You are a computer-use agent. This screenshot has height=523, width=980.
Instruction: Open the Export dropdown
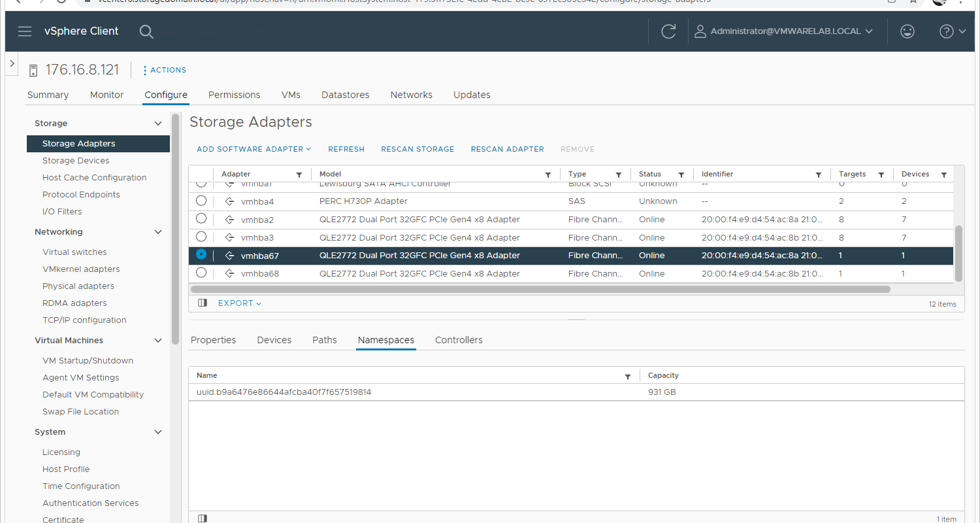point(240,303)
